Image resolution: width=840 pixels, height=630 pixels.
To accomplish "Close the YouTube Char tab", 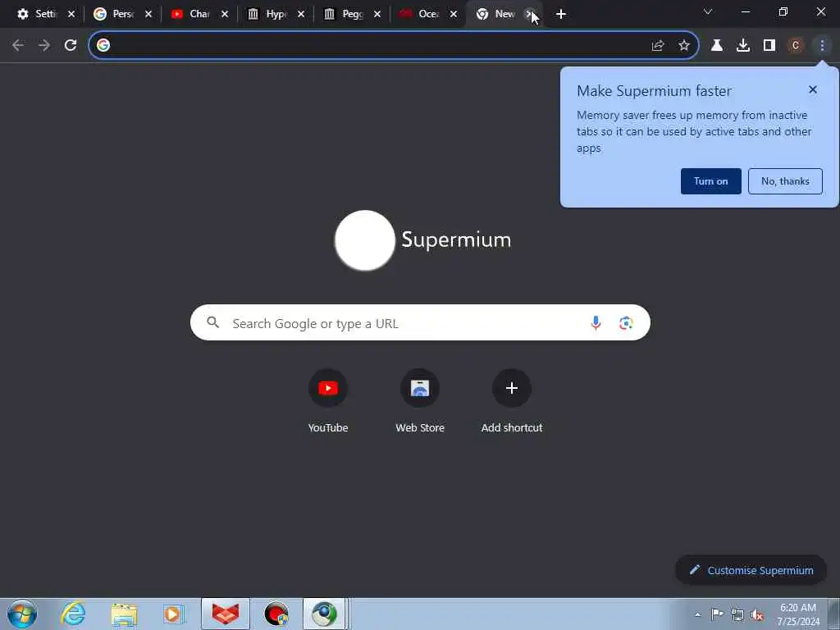I will click(225, 15).
